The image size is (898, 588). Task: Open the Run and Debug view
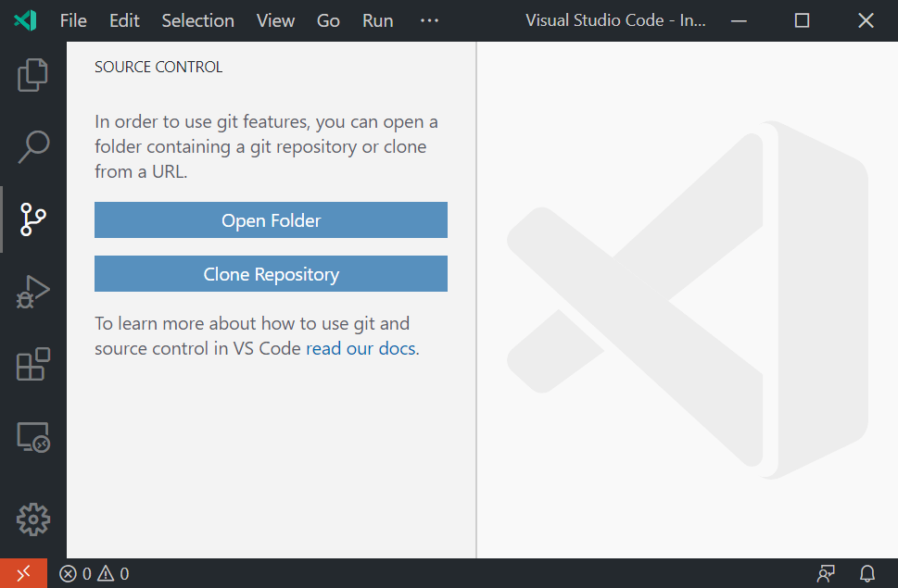point(33,292)
